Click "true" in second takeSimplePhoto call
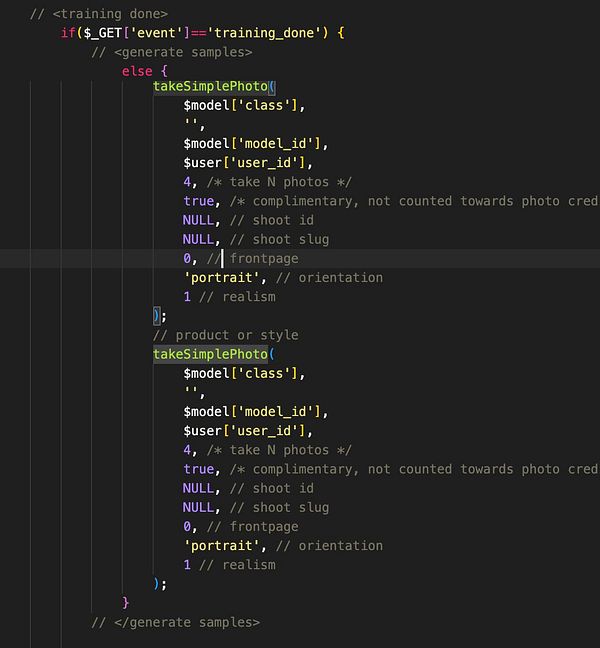This screenshot has width=600, height=648. 199,469
